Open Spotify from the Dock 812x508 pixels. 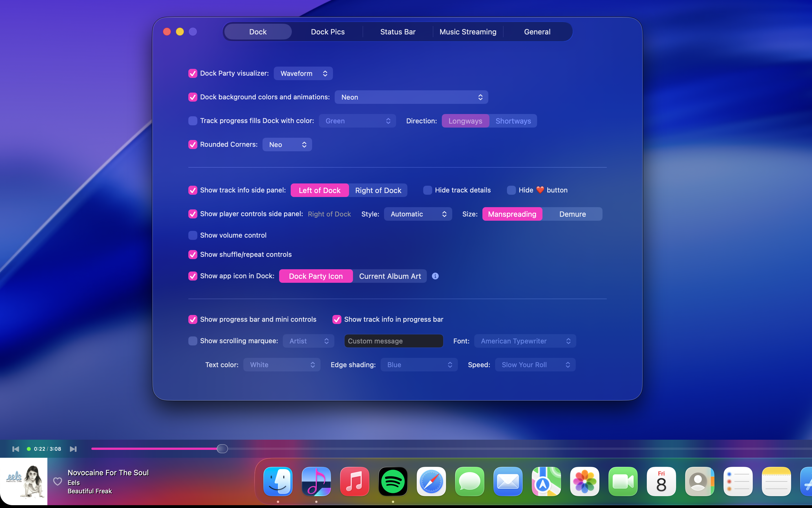(393, 481)
